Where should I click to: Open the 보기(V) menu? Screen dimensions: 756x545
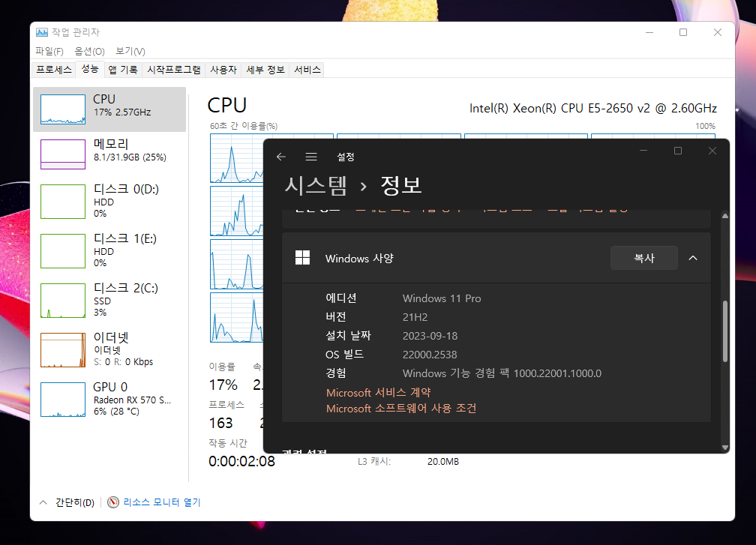pos(130,51)
